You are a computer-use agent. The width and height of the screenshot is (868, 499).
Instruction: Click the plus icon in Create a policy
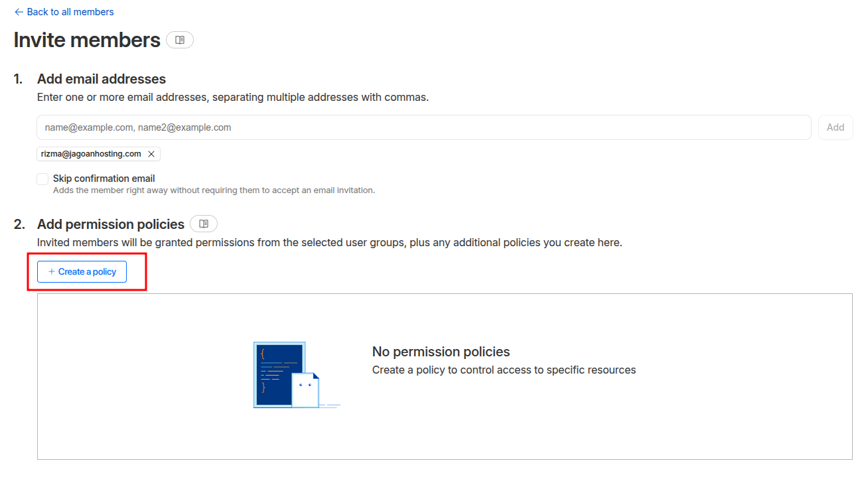(52, 271)
